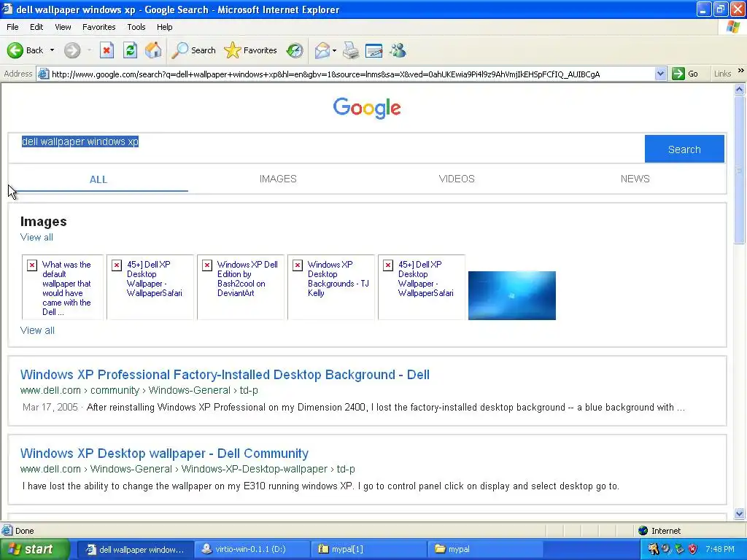Open 'Windows XP Dell Edition by Bash2cool' link
The width and height of the screenshot is (747, 560).
(x=247, y=279)
